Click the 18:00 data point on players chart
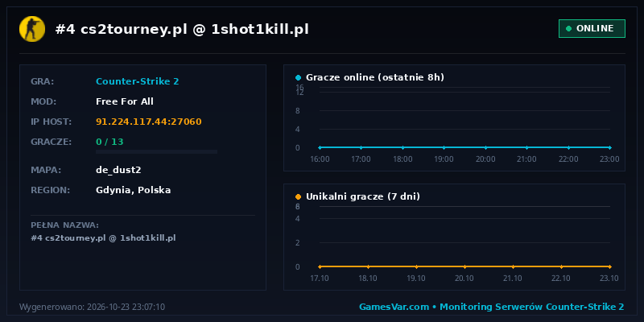Screen dimensions: 644x322 402,147
